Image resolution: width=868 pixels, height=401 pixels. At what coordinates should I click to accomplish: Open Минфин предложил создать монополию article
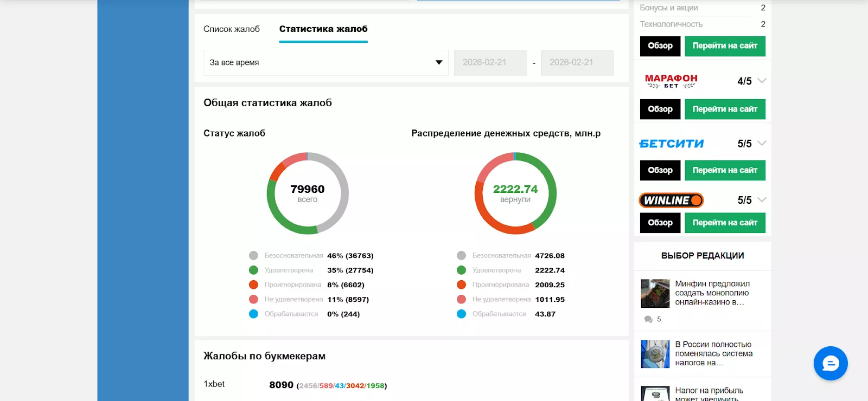(x=712, y=293)
